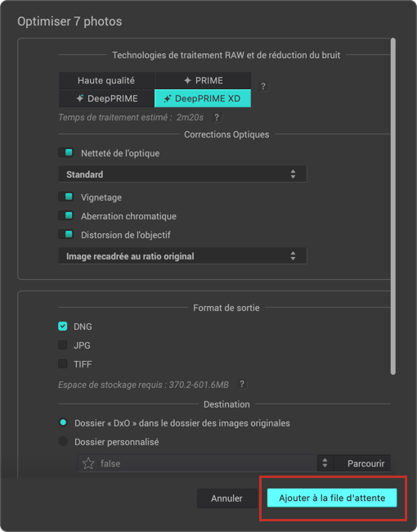Open the help icon next to estimated processing time
This screenshot has width=417, height=532.
coord(217,117)
